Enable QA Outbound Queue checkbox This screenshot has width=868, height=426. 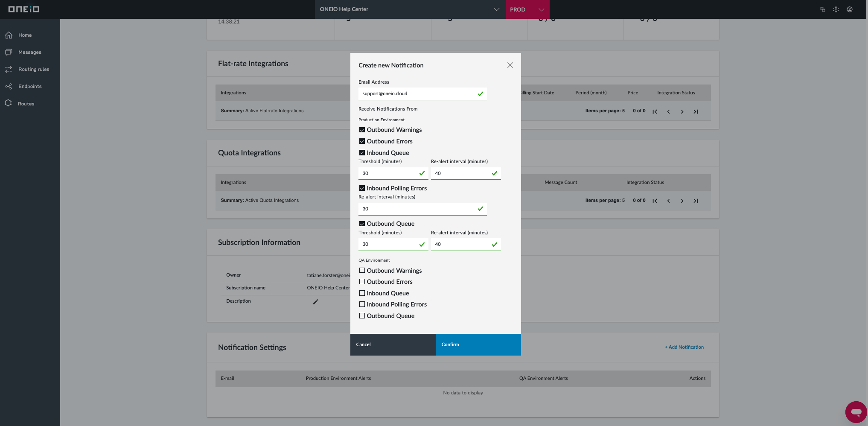(x=362, y=316)
